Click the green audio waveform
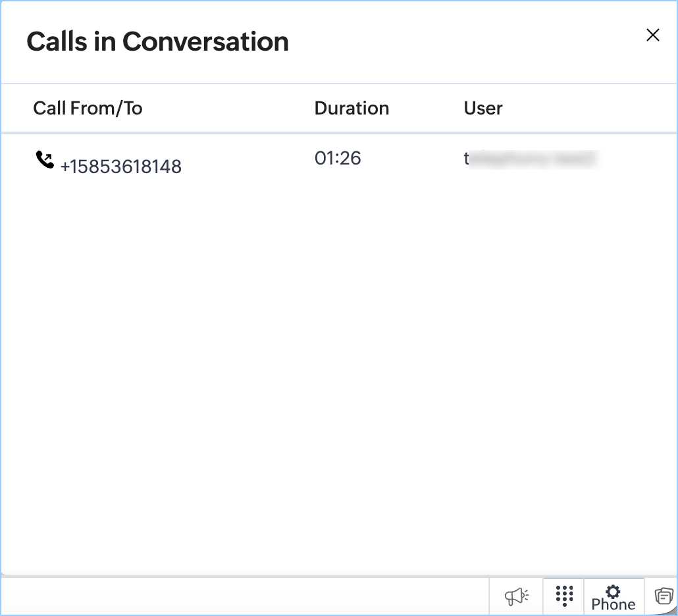The width and height of the screenshot is (678, 616). (338, 326)
